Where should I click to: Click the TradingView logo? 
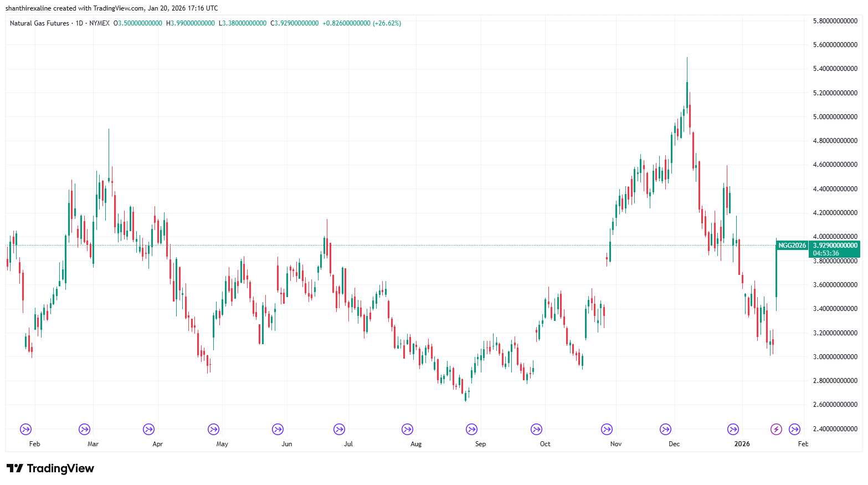pyautogui.click(x=50, y=468)
